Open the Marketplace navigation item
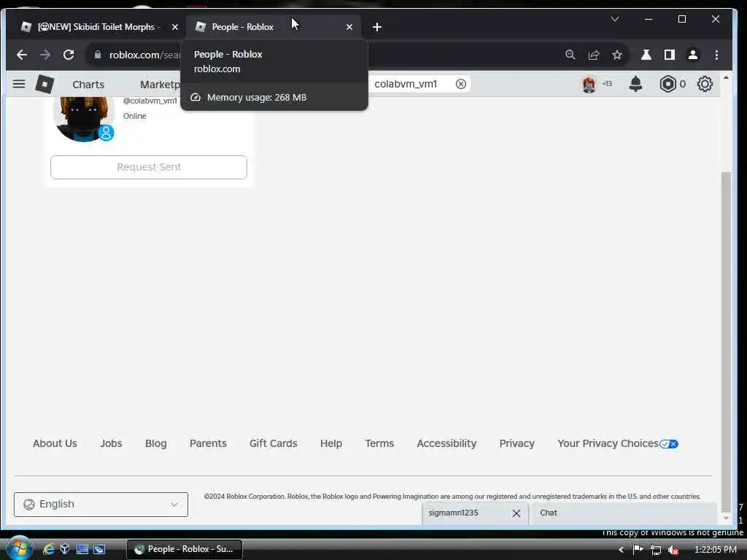This screenshot has width=747, height=560. pyautogui.click(x=160, y=85)
